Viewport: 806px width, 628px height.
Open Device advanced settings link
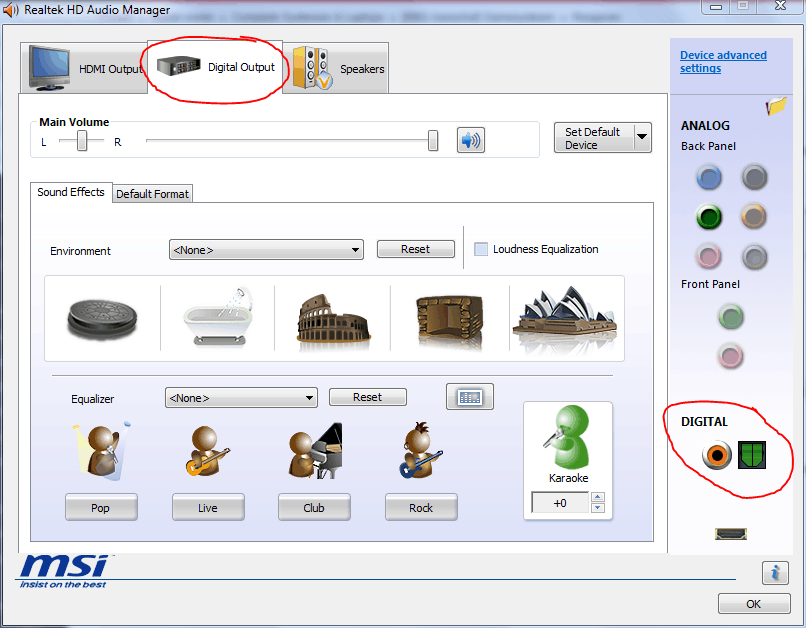(x=723, y=62)
